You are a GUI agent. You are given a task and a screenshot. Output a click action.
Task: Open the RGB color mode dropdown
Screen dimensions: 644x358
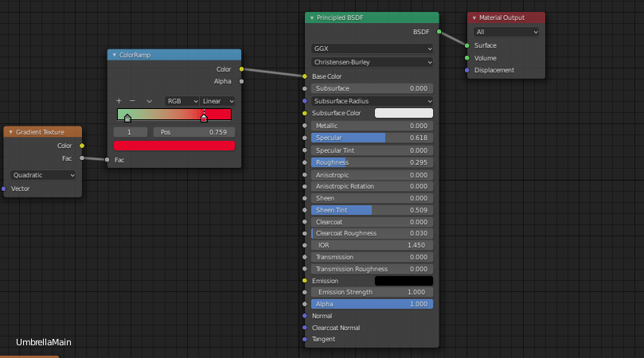(181, 101)
